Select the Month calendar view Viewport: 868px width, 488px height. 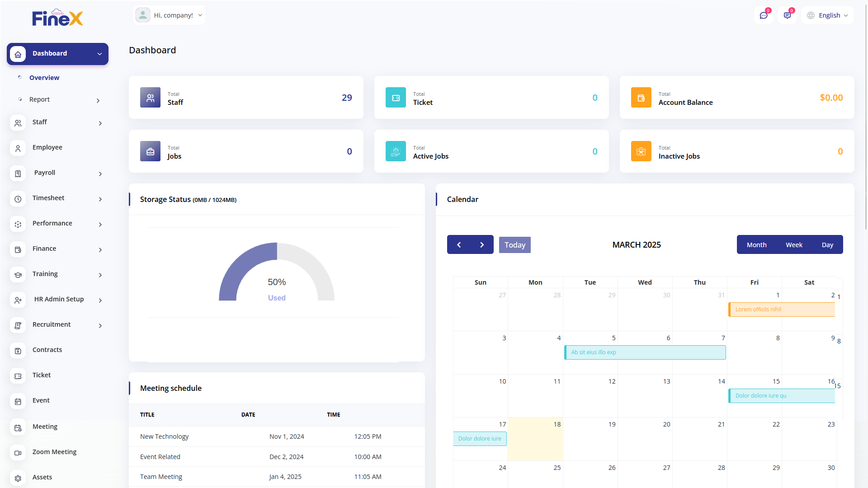coord(756,245)
